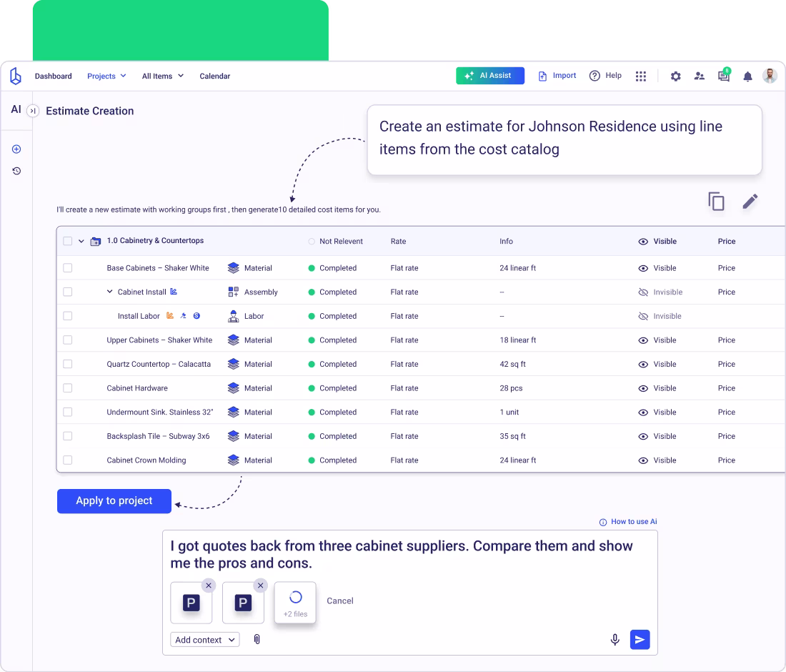Toggle visibility eye on Base Cabinets row
Viewport: 786px width, 672px height.
[x=643, y=268]
